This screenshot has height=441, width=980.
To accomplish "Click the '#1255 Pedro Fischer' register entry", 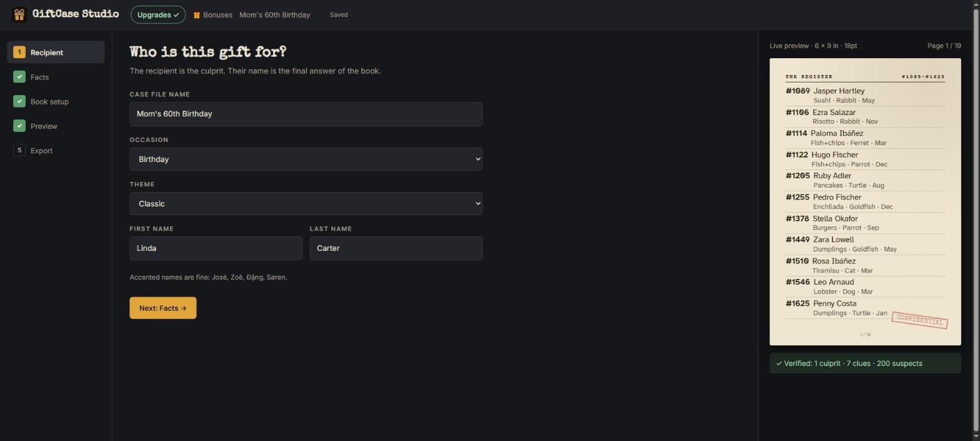I will pos(865,201).
